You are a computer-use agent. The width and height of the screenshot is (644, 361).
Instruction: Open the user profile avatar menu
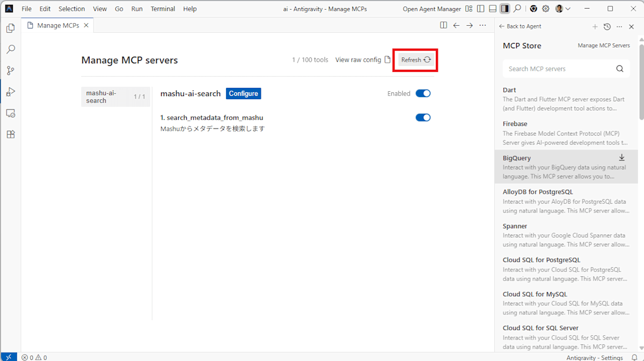point(562,9)
